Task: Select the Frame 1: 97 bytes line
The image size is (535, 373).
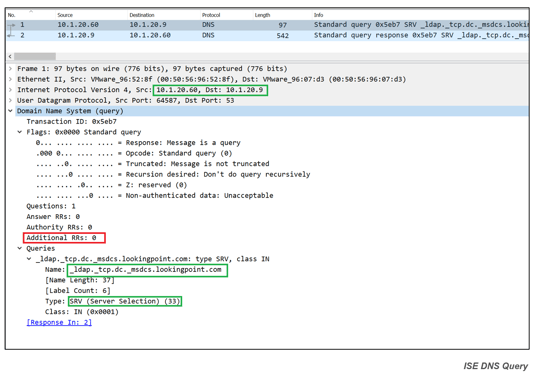Action: coord(152,69)
